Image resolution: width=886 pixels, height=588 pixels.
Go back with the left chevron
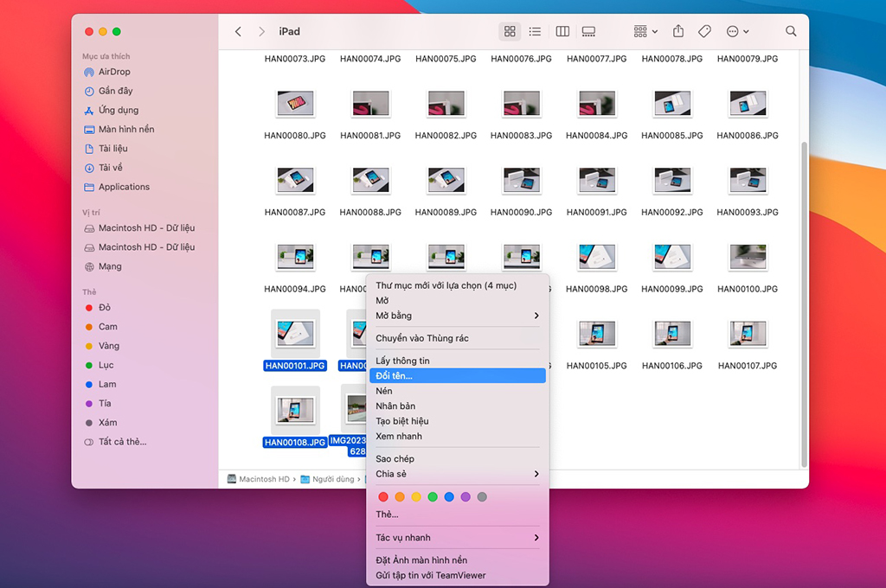click(x=238, y=32)
